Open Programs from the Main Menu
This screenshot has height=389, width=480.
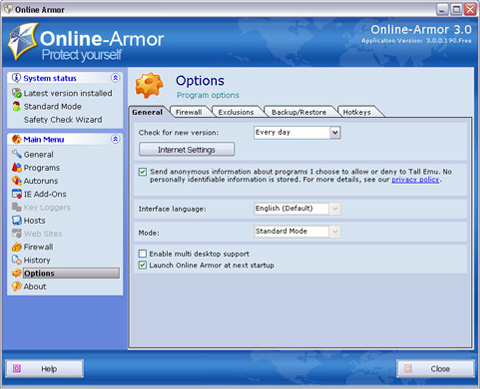tap(42, 168)
